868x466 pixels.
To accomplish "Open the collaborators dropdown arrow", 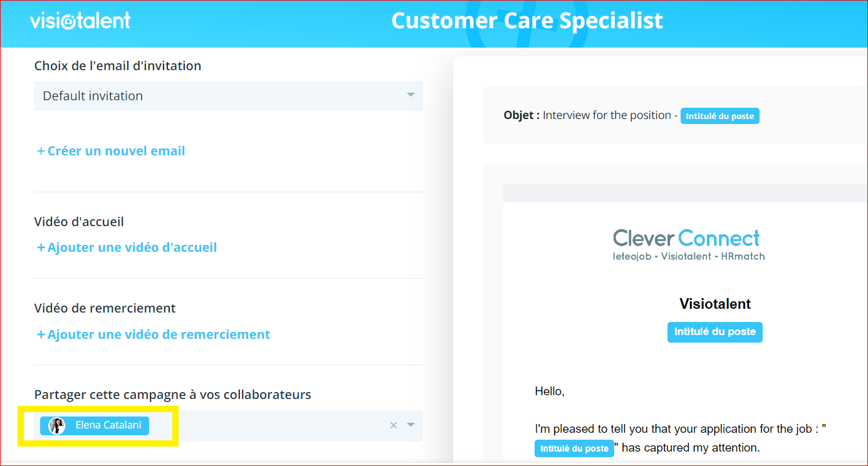I will [410, 425].
